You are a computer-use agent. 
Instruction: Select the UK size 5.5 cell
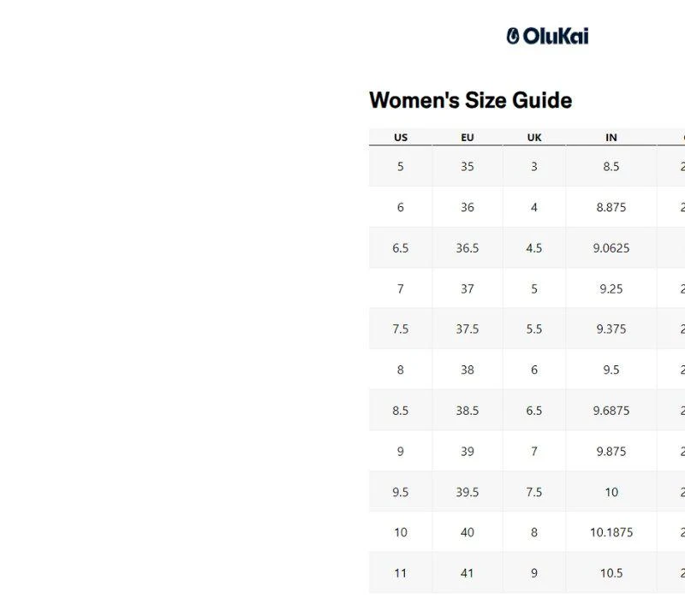(x=534, y=329)
